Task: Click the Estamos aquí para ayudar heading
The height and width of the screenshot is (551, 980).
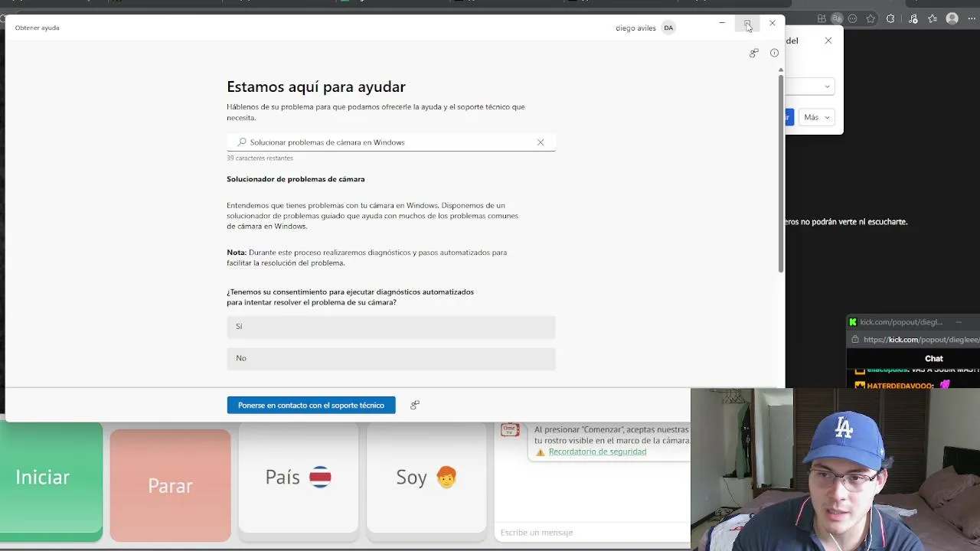Action: (x=316, y=87)
